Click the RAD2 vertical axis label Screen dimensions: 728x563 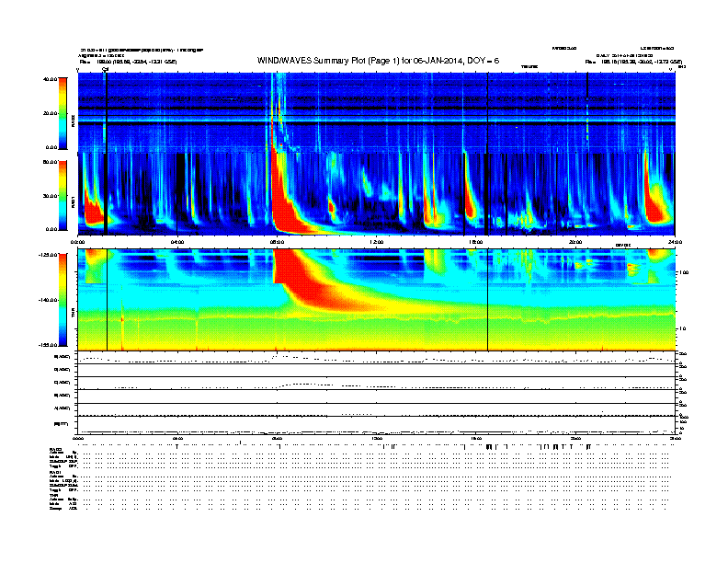pyautogui.click(x=73, y=121)
